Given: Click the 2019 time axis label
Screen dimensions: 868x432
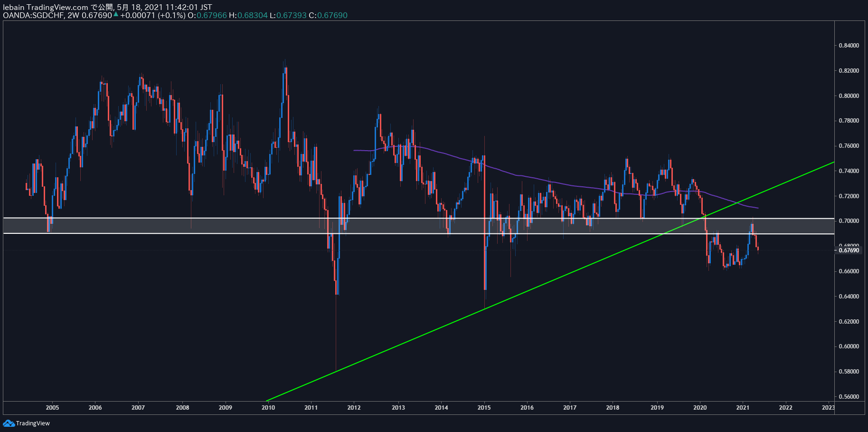Looking at the screenshot, I should click(x=657, y=407).
